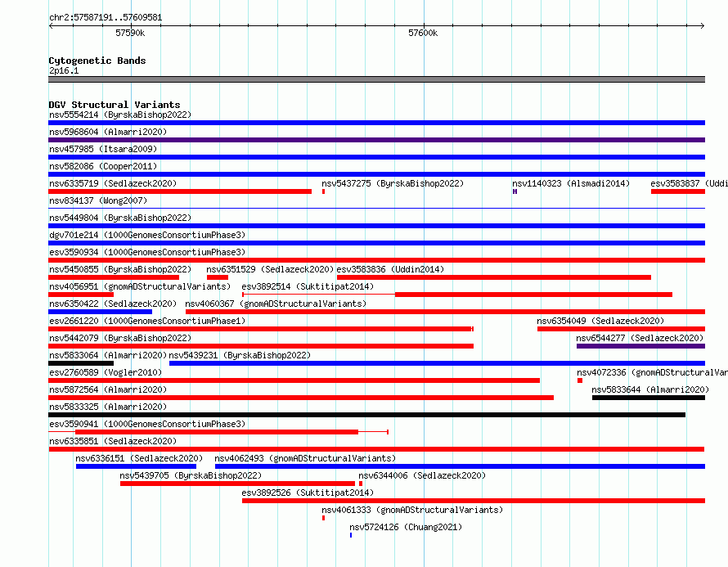Click the black bar under nsv5833064
This screenshot has height=567, width=728.
pyautogui.click(x=81, y=363)
